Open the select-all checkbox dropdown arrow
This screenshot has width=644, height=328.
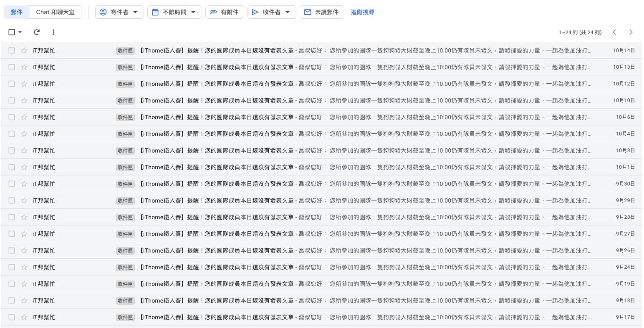click(20, 32)
